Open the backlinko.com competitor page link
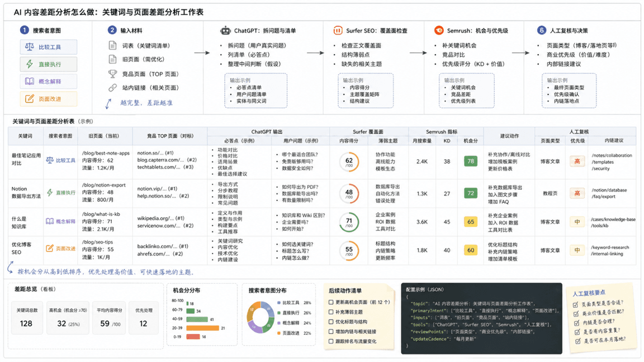Viewport: 644px width, 362px height. tap(163, 246)
